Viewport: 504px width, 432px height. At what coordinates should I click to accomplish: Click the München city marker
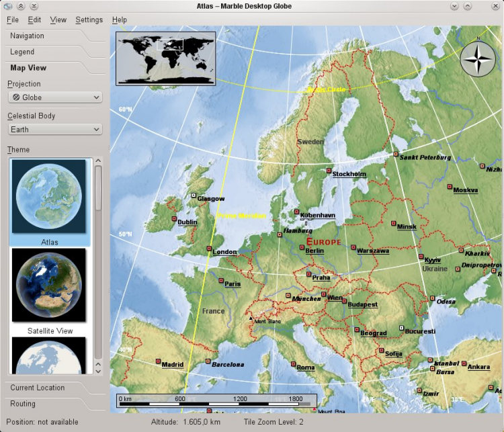[288, 295]
